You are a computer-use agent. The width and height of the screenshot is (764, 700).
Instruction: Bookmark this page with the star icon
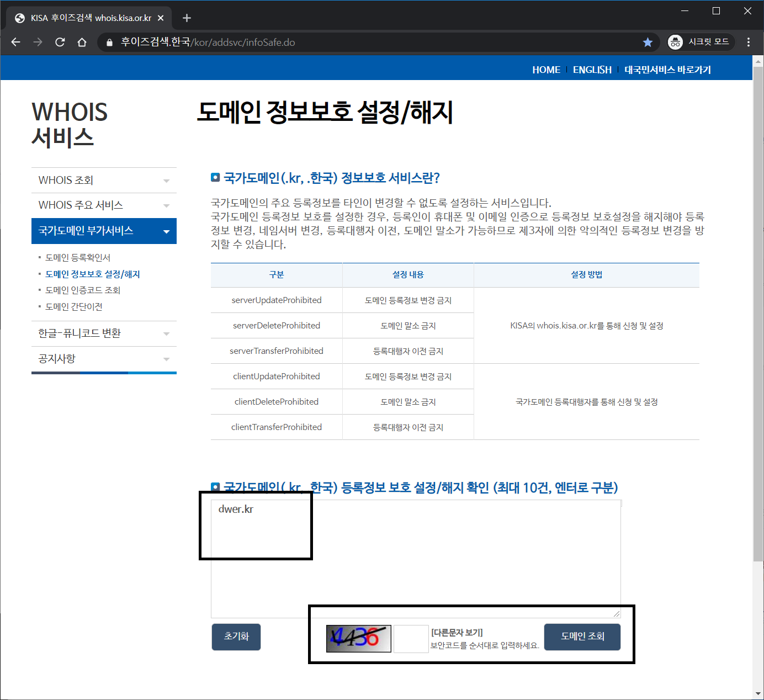tap(648, 42)
